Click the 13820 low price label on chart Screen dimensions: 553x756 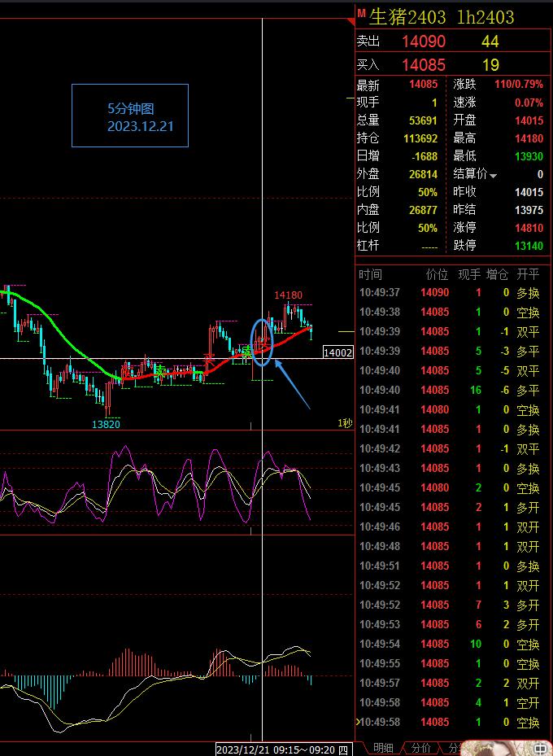[106, 424]
